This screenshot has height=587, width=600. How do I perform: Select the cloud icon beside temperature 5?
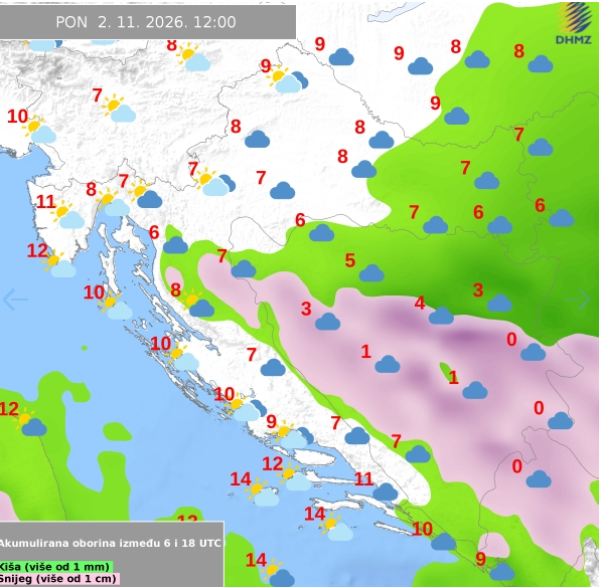[x=371, y=273]
